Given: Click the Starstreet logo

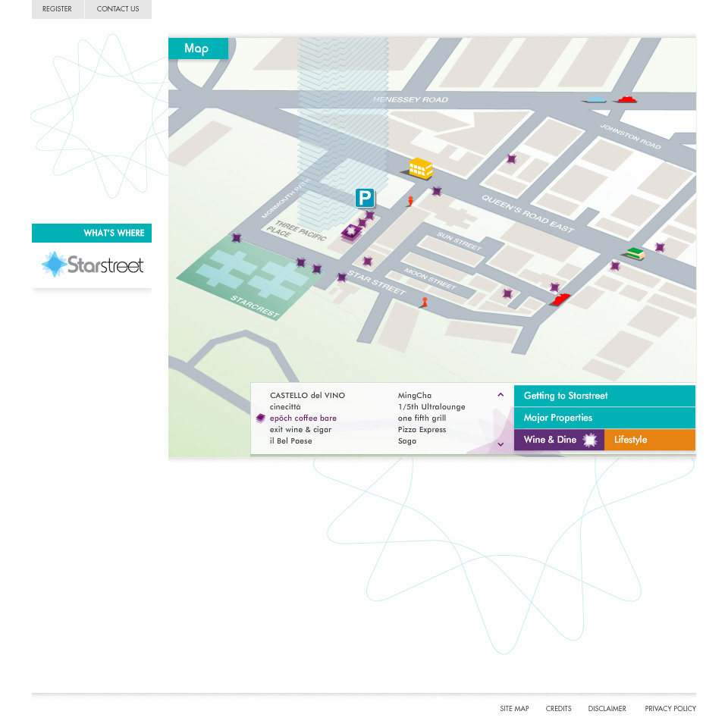Looking at the screenshot, I should coord(92,265).
